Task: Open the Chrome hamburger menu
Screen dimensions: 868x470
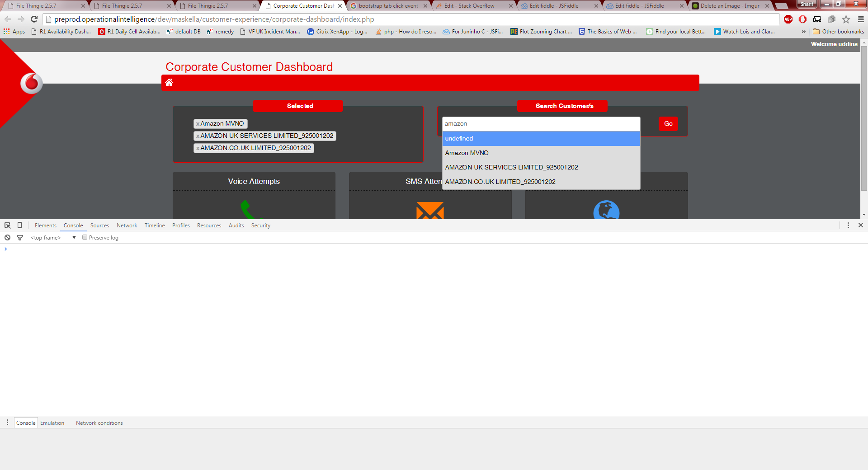Action: 861,19
